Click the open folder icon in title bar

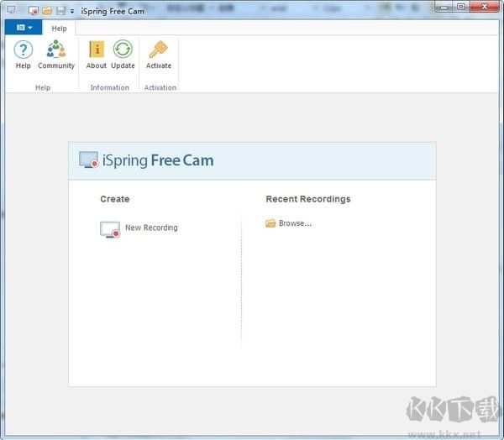tap(47, 11)
